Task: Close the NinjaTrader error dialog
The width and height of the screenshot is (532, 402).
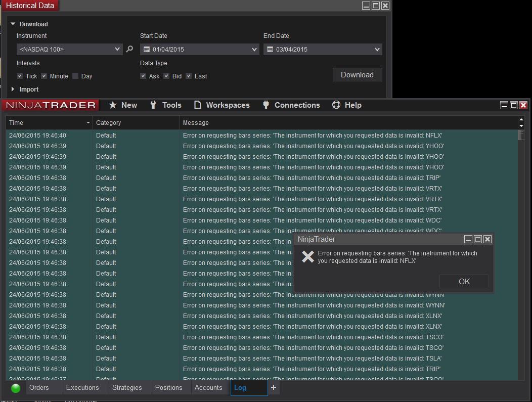Action: tap(487, 239)
